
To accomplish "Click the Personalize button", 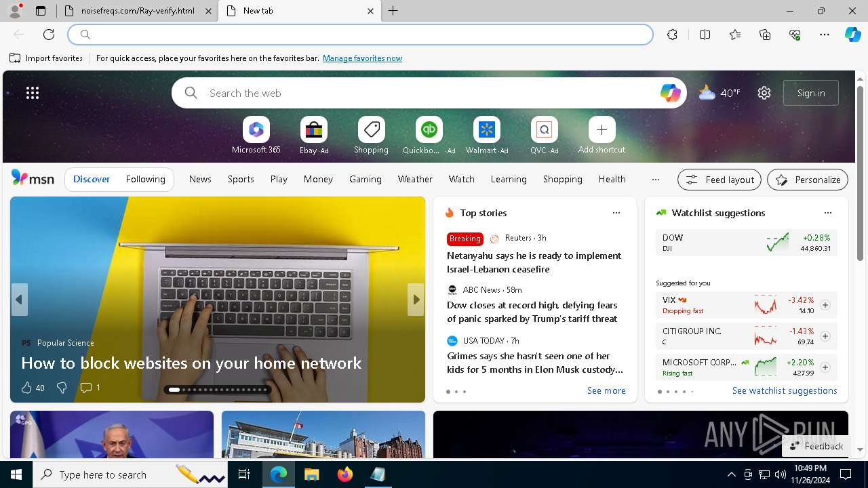I will (x=808, y=180).
